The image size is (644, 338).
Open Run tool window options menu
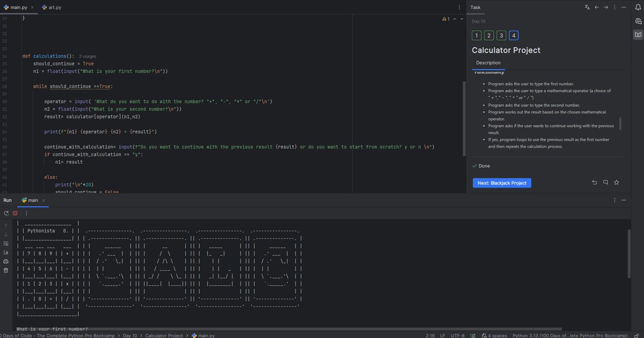point(615,200)
